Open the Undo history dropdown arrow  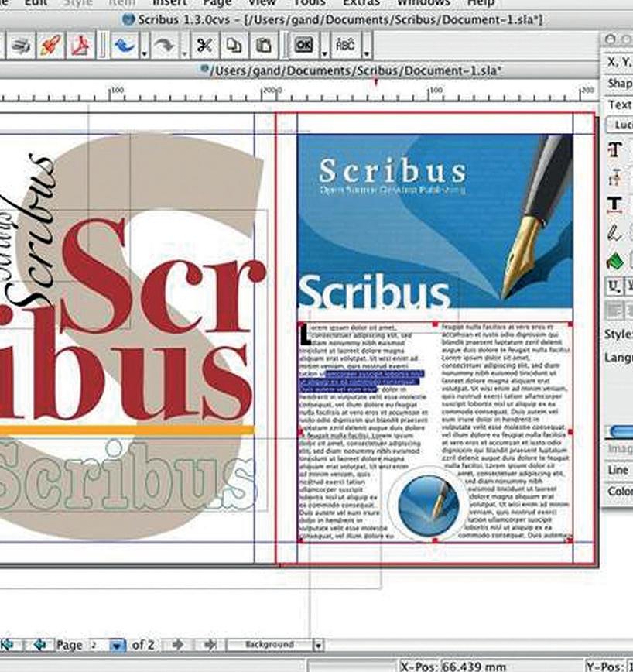145,53
